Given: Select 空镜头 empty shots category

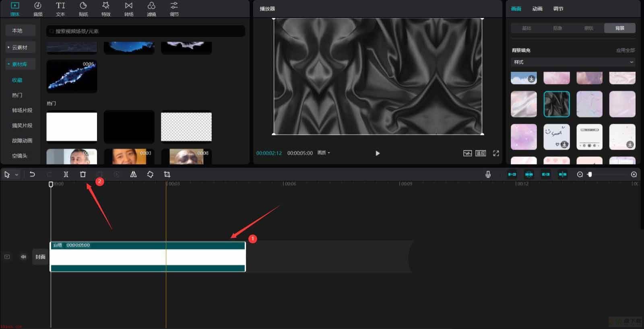Looking at the screenshot, I should pyautogui.click(x=20, y=156).
